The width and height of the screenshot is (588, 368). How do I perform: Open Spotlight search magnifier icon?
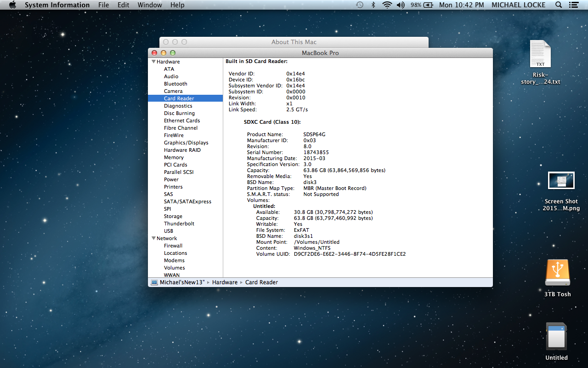tap(559, 5)
